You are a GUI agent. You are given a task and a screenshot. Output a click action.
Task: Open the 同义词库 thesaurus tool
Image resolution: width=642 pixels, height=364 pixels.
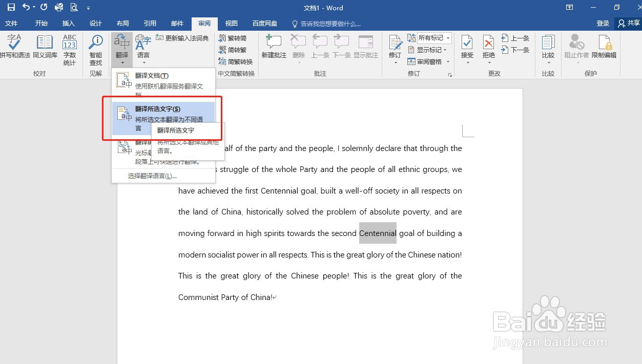(45, 49)
